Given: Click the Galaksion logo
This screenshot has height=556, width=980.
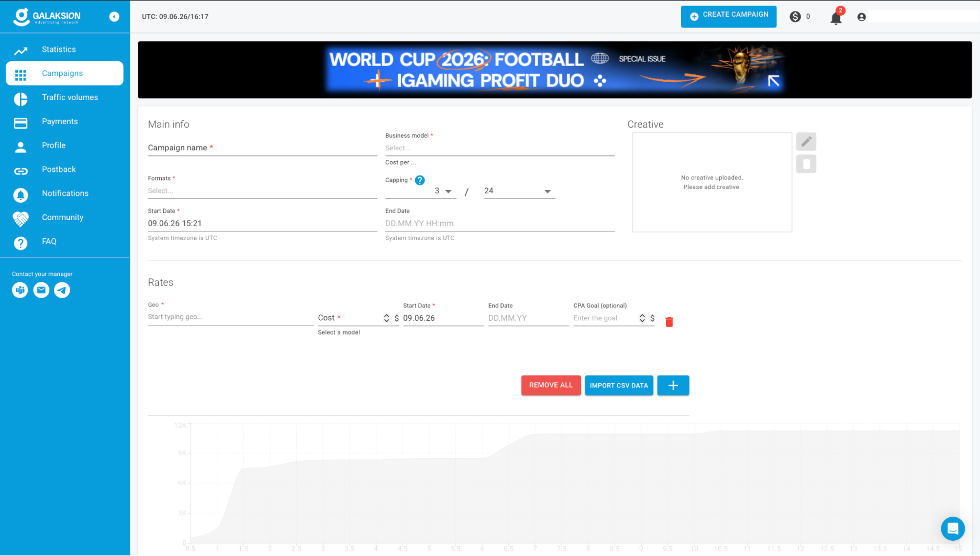Looking at the screenshot, I should tap(47, 17).
